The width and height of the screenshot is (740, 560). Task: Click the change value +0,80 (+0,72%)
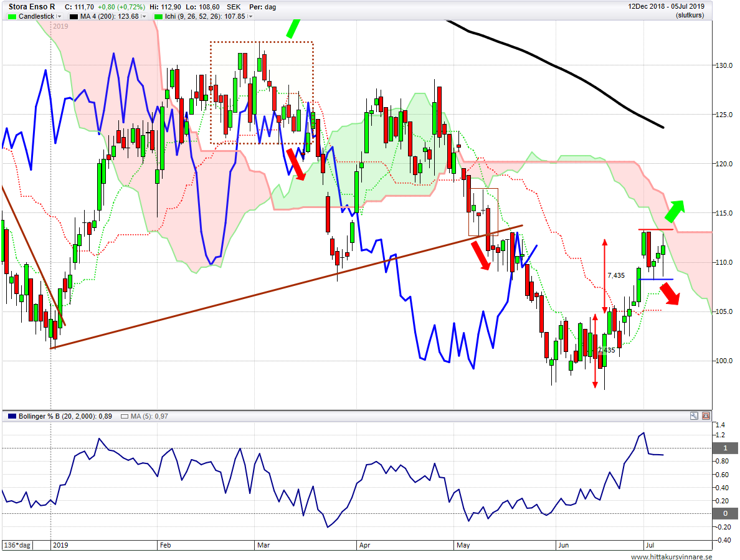[x=121, y=7]
